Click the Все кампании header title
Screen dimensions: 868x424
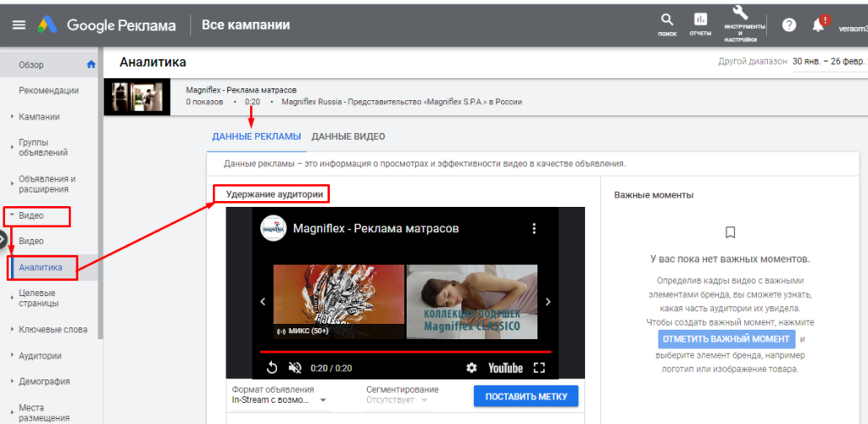click(x=246, y=25)
